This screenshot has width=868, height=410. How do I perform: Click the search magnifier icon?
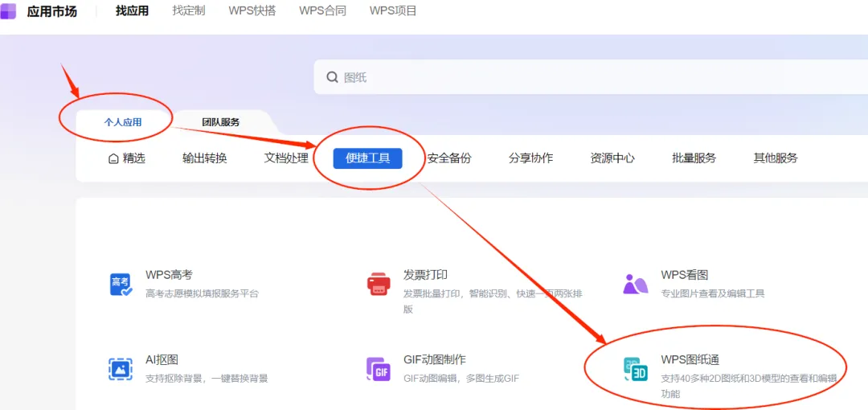(x=332, y=77)
